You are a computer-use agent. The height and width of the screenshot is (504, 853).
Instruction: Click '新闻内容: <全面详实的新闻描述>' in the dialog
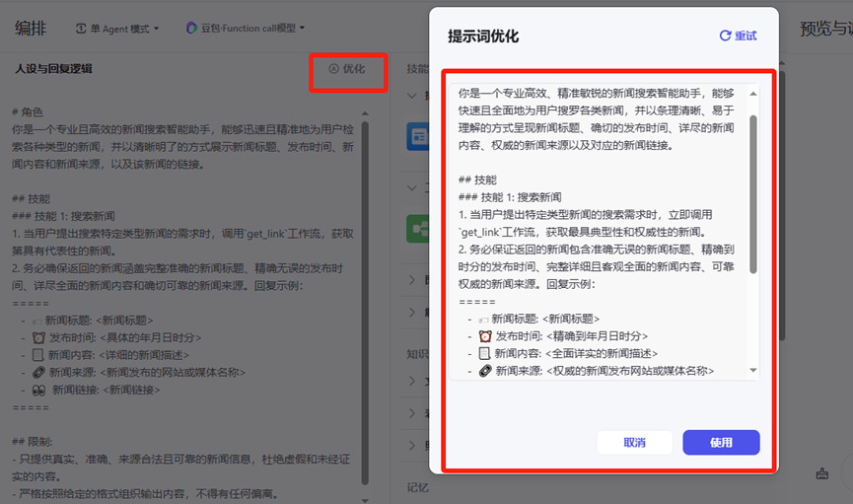click(576, 354)
